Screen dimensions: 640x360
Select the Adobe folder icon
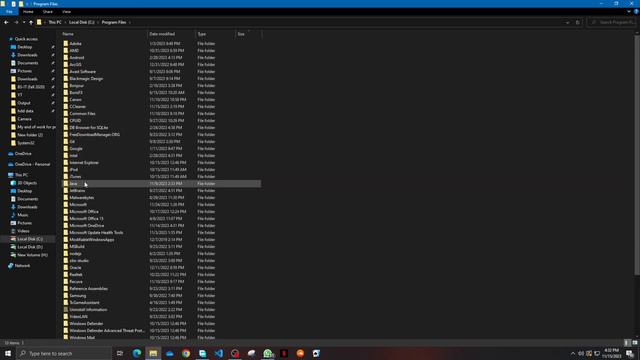point(66,43)
